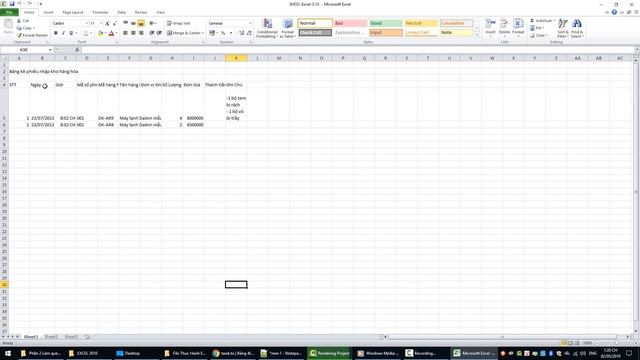Click the Copy command in Clipboard group
This screenshot has width=640, height=360.
(x=25, y=28)
